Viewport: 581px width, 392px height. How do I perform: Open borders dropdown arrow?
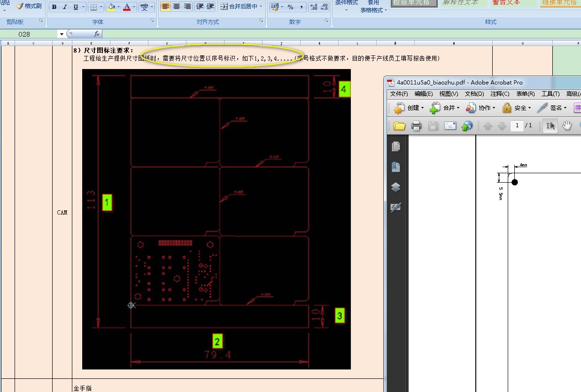point(101,7)
